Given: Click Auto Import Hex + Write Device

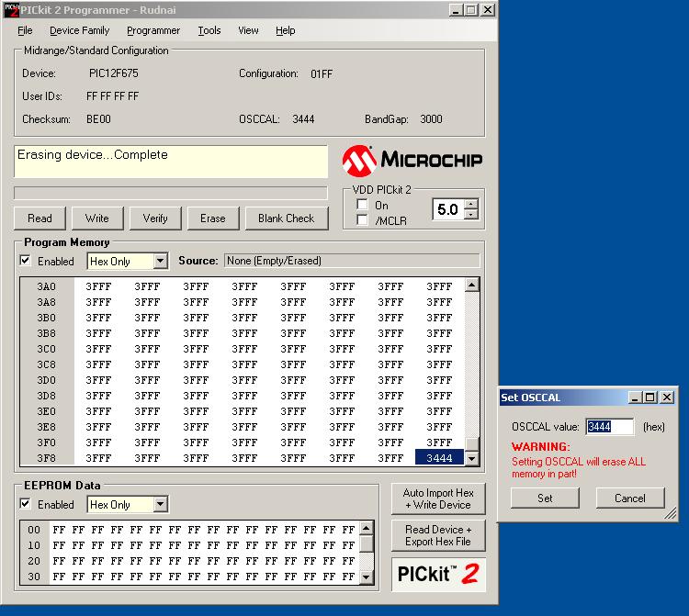Looking at the screenshot, I should [x=438, y=498].
